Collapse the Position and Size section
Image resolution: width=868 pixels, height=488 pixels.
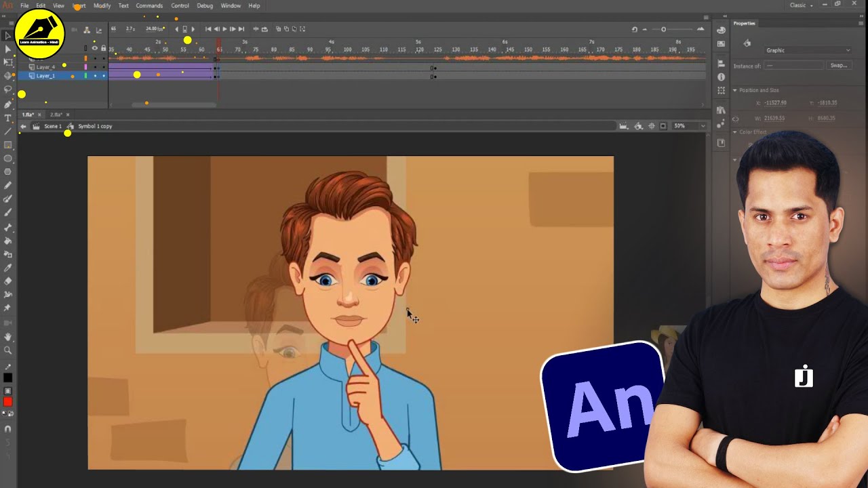point(734,90)
